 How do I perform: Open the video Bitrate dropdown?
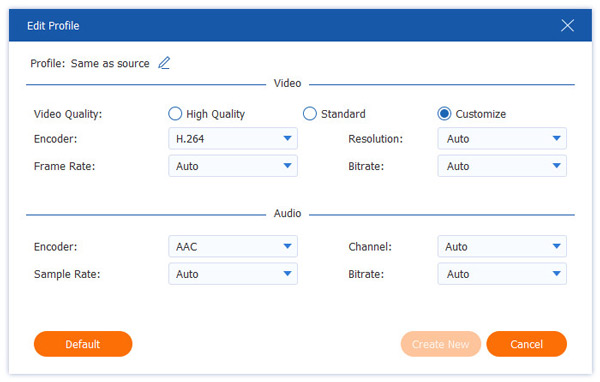click(502, 166)
